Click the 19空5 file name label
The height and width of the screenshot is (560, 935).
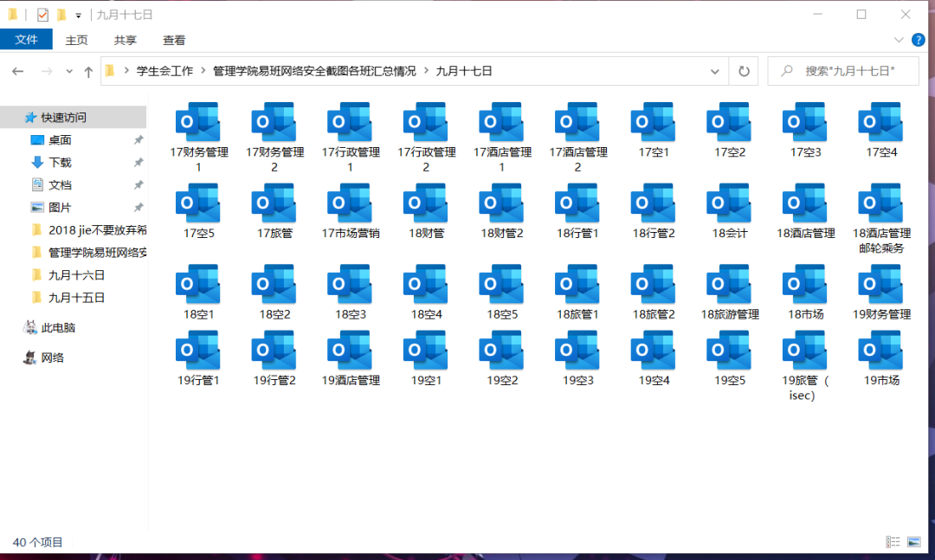(729, 381)
